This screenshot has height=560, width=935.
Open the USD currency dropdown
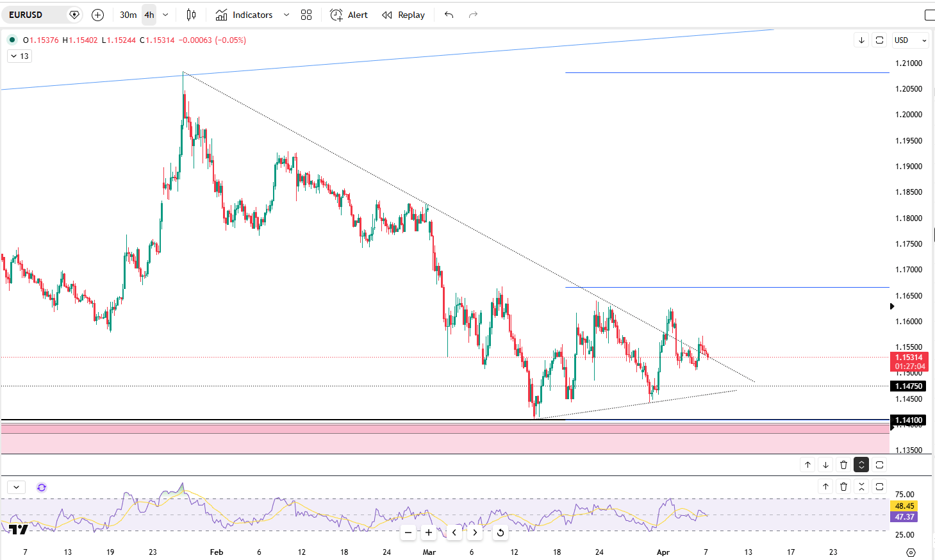(910, 40)
